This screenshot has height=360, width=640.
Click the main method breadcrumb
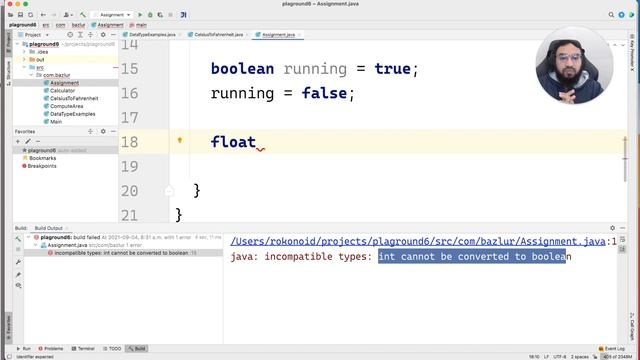point(138,25)
